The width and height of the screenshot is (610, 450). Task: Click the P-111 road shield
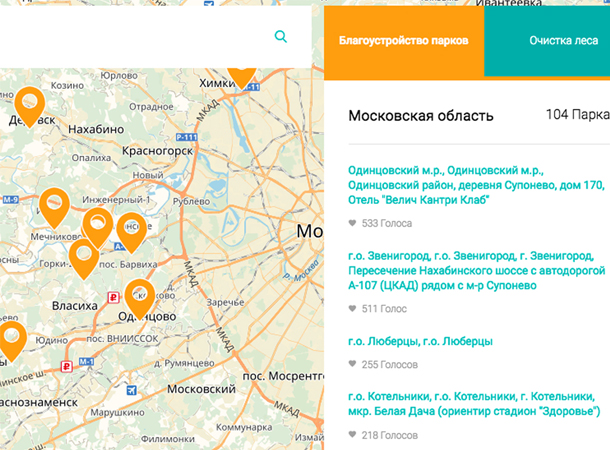click(x=187, y=137)
